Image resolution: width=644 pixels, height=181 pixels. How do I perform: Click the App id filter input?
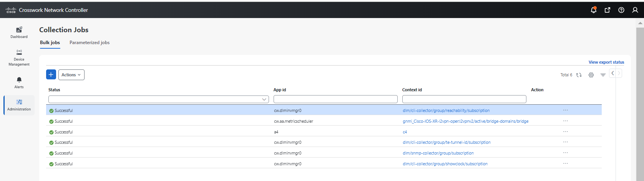(x=335, y=99)
